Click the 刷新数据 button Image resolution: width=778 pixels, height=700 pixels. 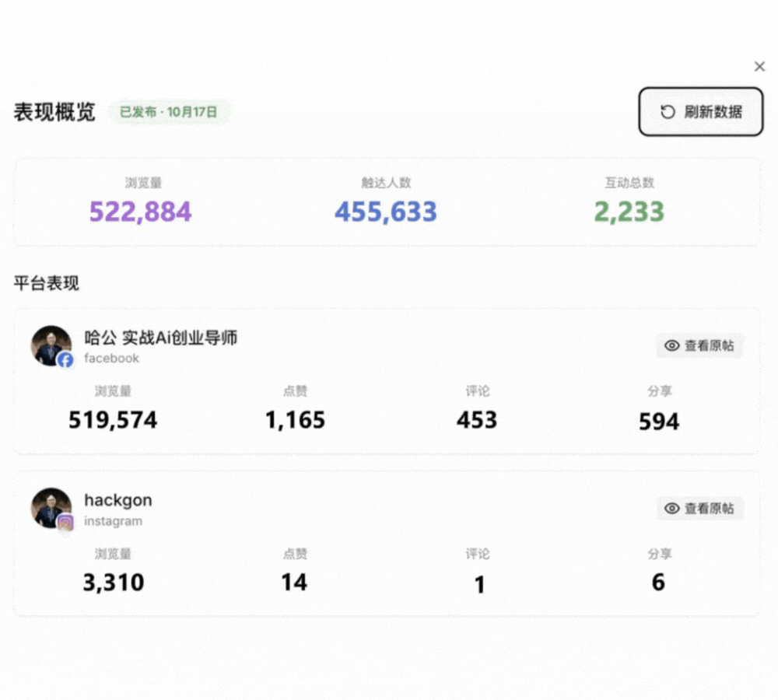pos(700,112)
